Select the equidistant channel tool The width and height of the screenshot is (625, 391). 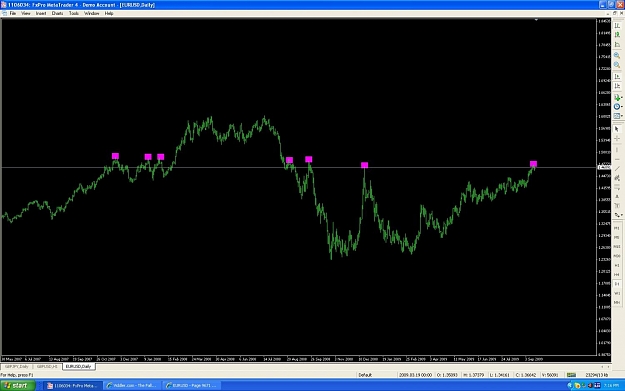[617, 178]
